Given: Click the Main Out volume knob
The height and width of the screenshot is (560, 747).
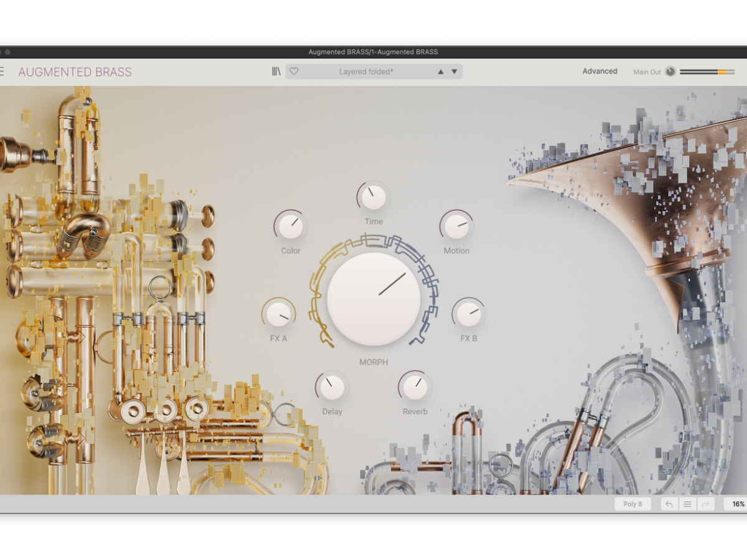Looking at the screenshot, I should point(670,72).
